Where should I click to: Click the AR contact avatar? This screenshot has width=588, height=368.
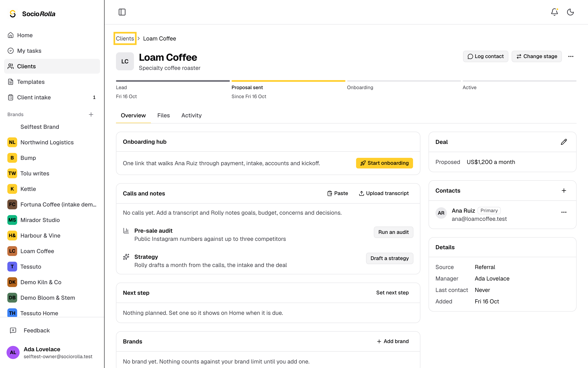441,213
